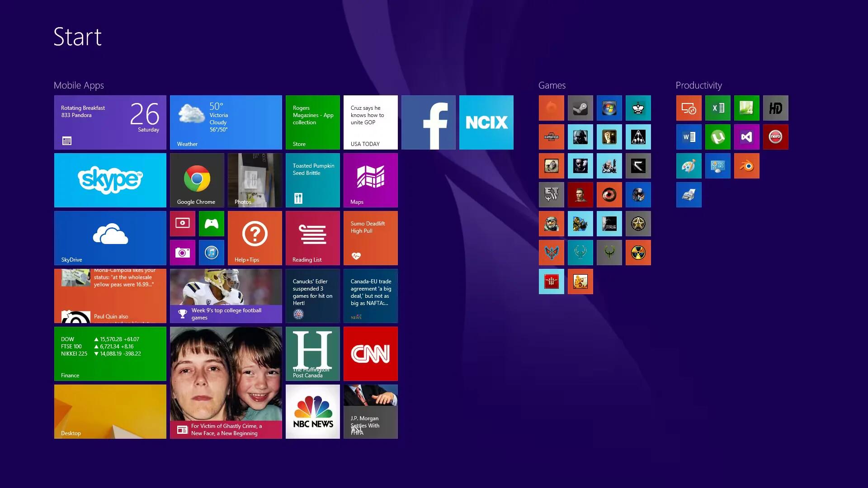This screenshot has height=488, width=868.
Task: Open the USA TODAY news tile
Action: click(370, 122)
